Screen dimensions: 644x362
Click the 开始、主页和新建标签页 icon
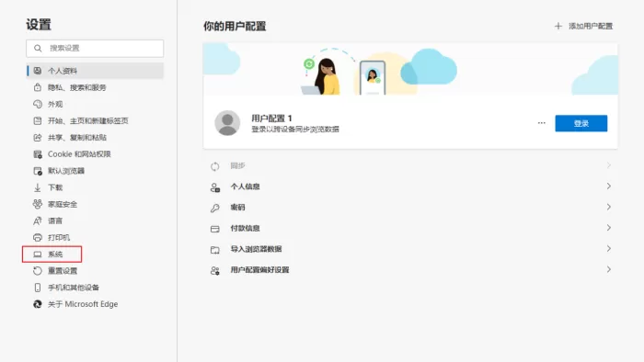coord(38,120)
